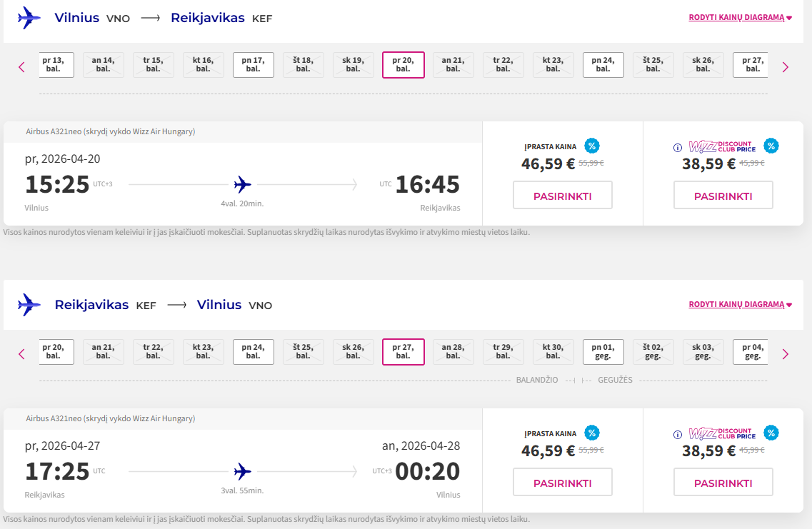Screen dimensions: 812x529
Task: Select regular price for return flight
Action: (x=562, y=483)
